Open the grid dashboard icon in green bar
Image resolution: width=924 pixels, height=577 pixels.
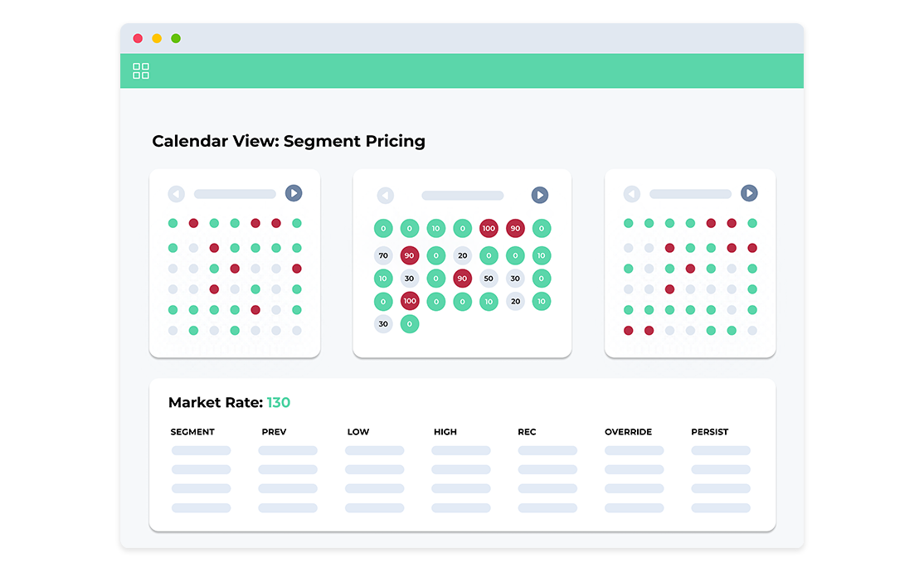(x=141, y=71)
